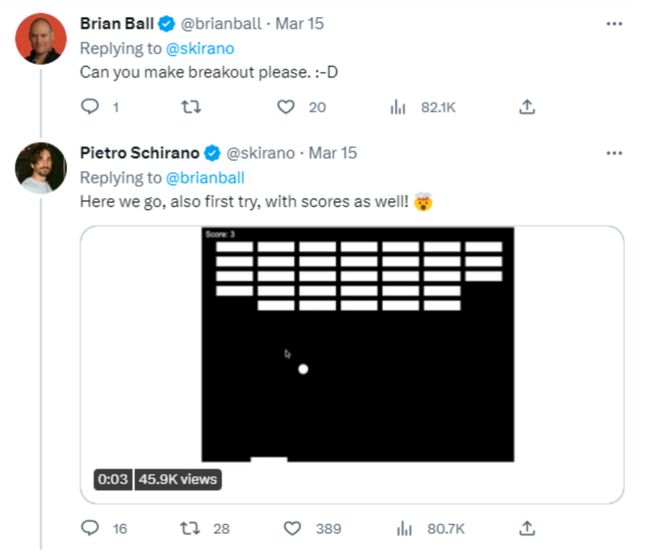Share Brian Ball's tweet
The width and height of the screenshot is (660, 554).
click(x=528, y=107)
